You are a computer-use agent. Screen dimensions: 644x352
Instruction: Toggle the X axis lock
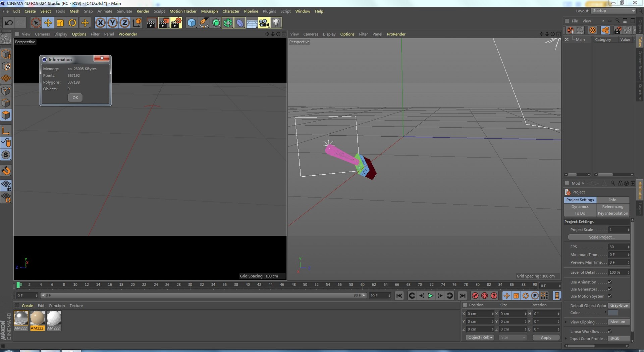tap(100, 23)
